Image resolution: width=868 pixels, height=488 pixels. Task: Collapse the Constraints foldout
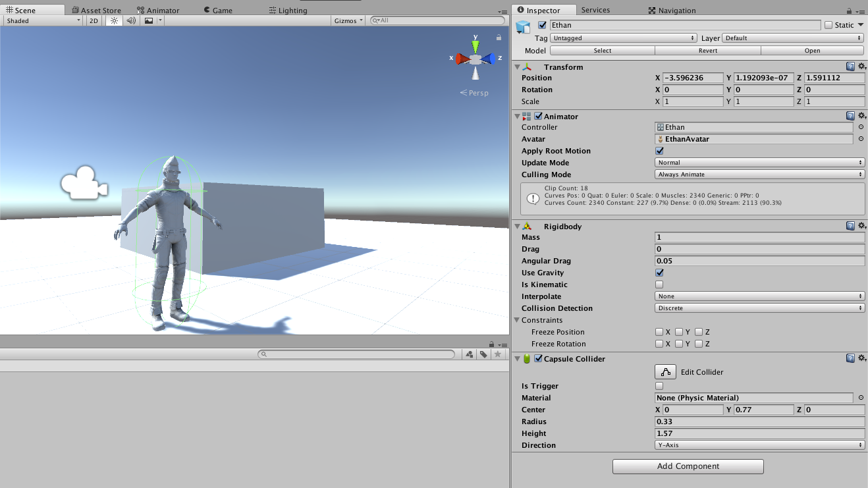pos(517,320)
